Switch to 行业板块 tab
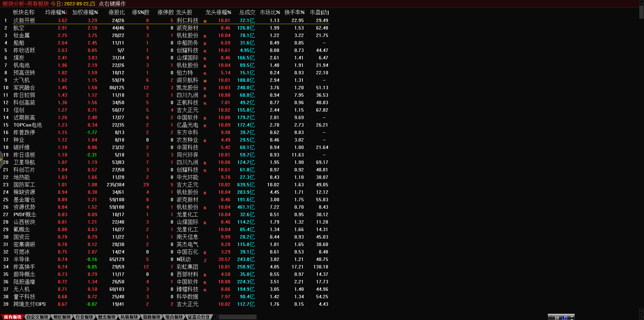Image resolution: width=644 pixels, height=320 pixels. [84, 317]
